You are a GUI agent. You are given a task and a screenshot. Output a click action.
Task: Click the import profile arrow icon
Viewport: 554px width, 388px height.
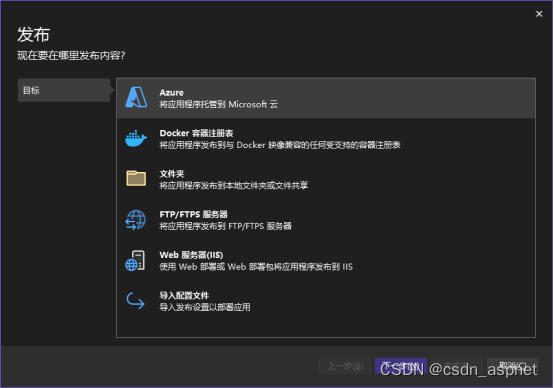135,301
